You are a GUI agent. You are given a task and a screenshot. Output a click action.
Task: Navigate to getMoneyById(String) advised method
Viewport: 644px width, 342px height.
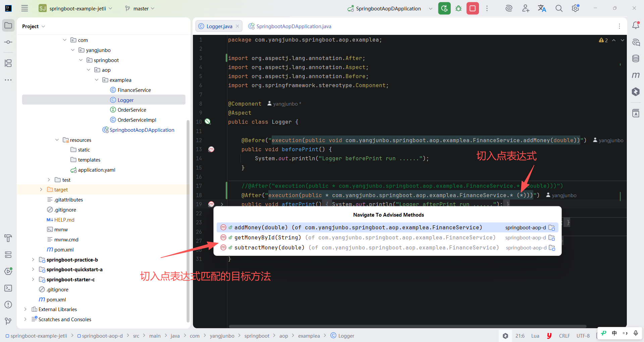point(387,237)
